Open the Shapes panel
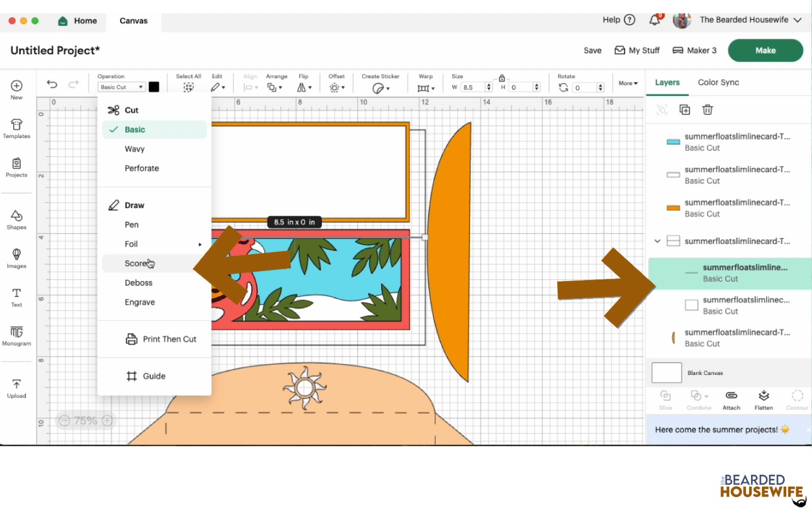The height and width of the screenshot is (516, 812). [x=16, y=219]
